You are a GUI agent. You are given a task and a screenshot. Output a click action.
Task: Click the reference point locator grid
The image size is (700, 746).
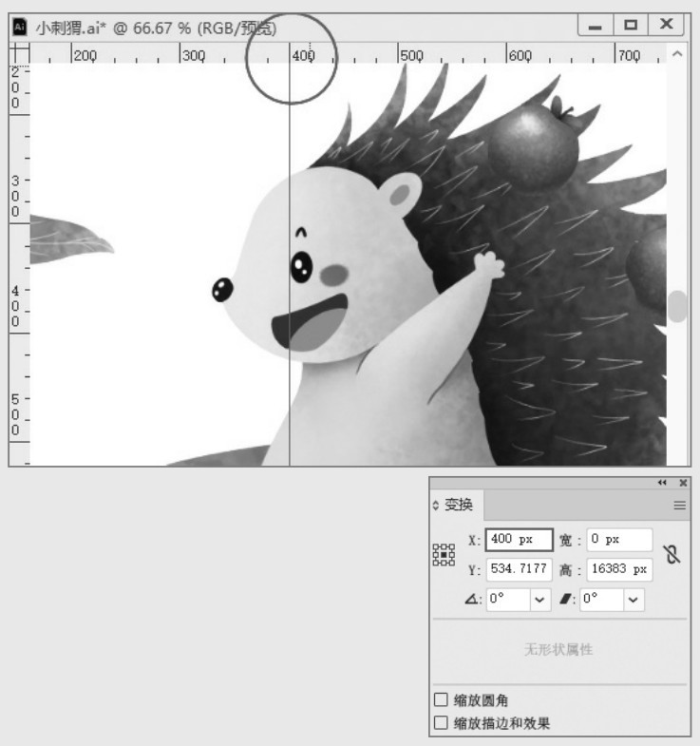(443, 555)
